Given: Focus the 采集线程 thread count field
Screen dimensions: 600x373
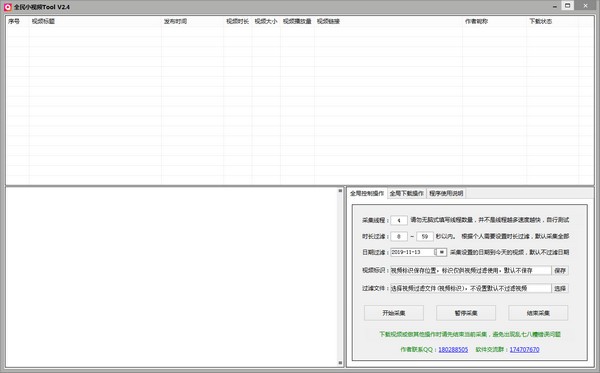Looking at the screenshot, I should [x=399, y=220].
